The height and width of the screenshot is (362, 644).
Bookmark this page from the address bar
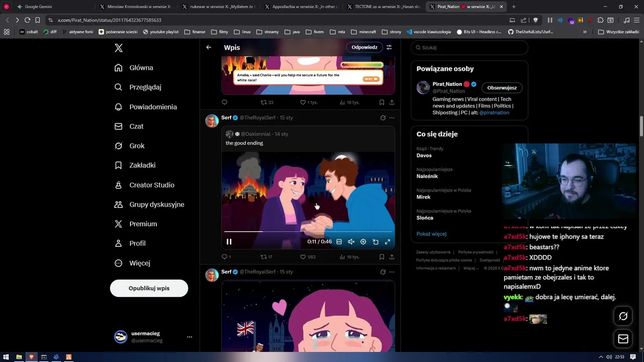click(37, 20)
